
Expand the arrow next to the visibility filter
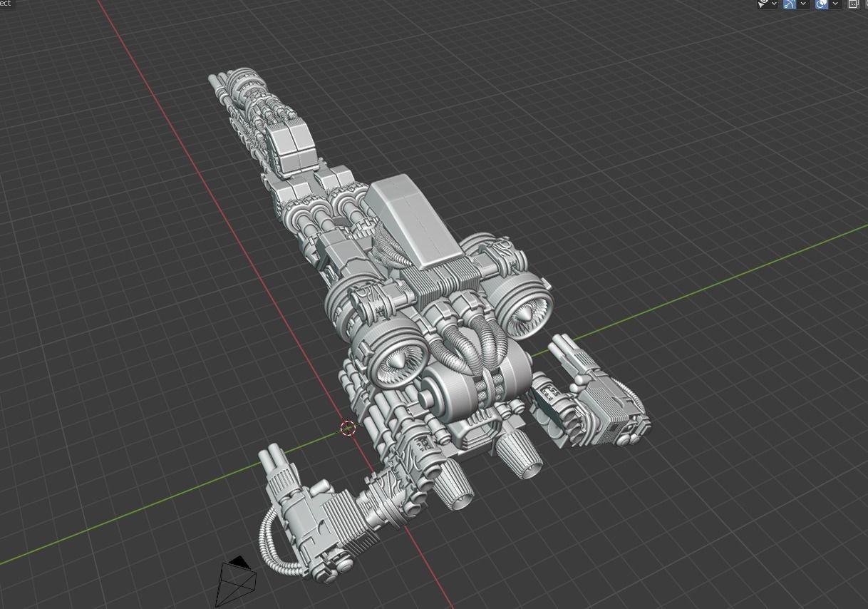(774, 4)
